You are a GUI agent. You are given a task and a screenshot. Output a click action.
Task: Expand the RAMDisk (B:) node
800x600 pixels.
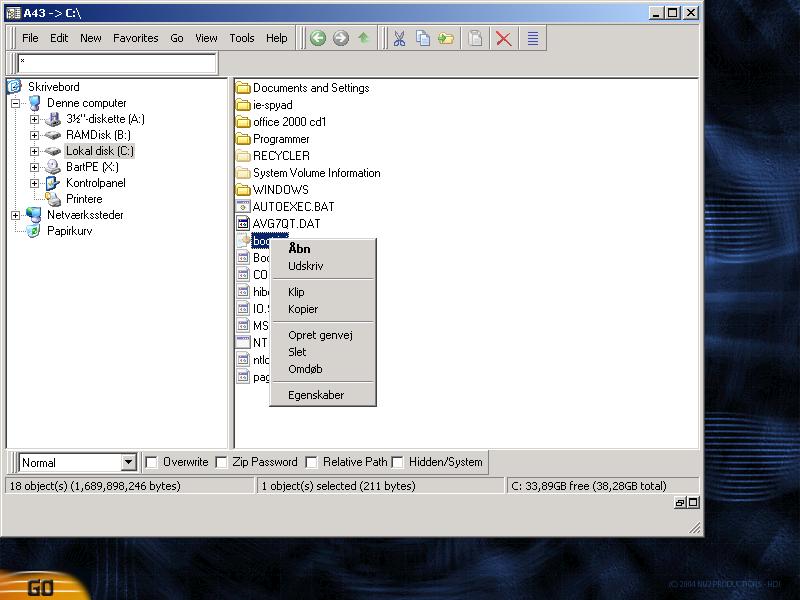34,135
